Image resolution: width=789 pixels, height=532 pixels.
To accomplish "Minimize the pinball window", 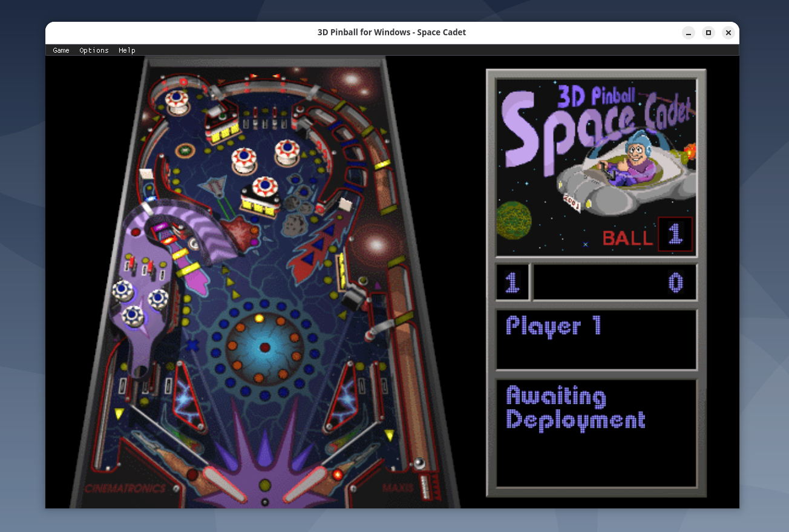I will click(x=689, y=33).
